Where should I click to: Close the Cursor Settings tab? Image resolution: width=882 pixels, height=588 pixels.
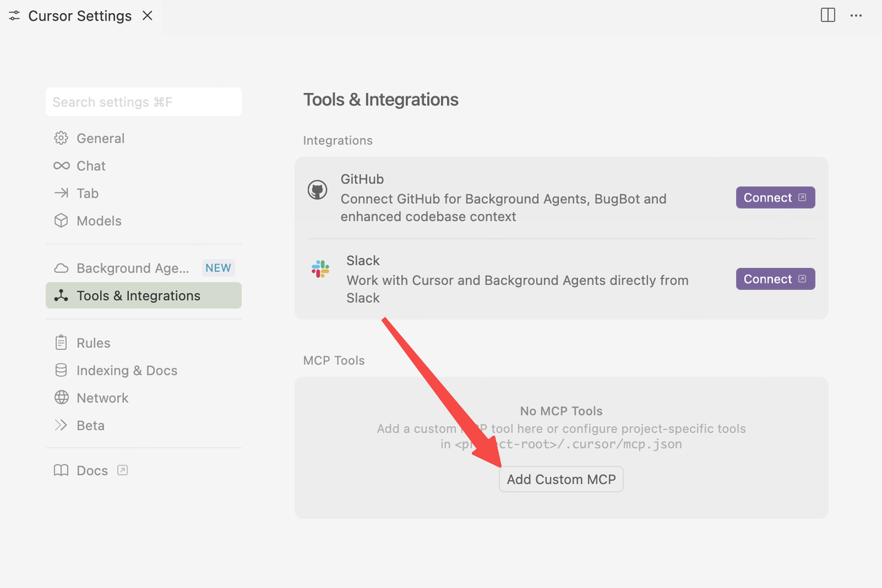tap(147, 16)
